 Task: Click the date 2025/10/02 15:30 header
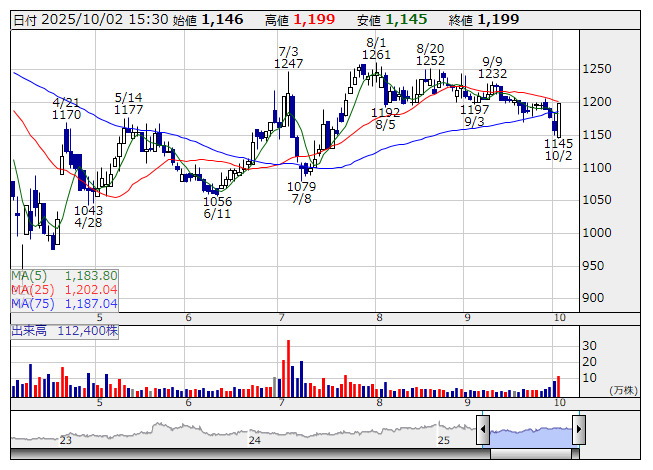(91, 20)
